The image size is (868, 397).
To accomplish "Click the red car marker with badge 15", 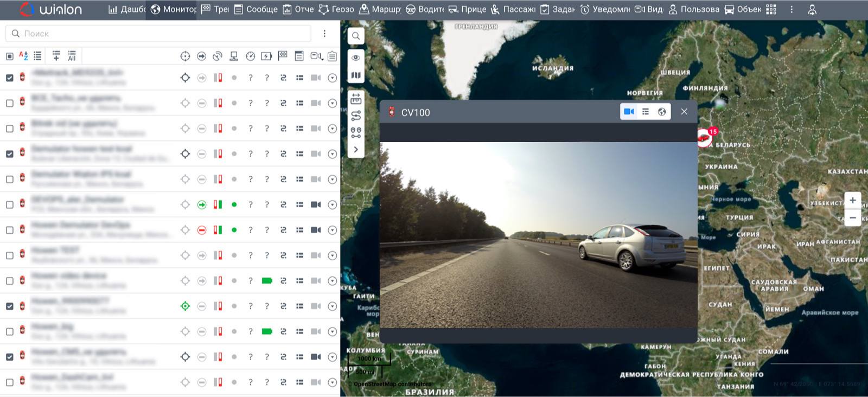I will (x=704, y=138).
